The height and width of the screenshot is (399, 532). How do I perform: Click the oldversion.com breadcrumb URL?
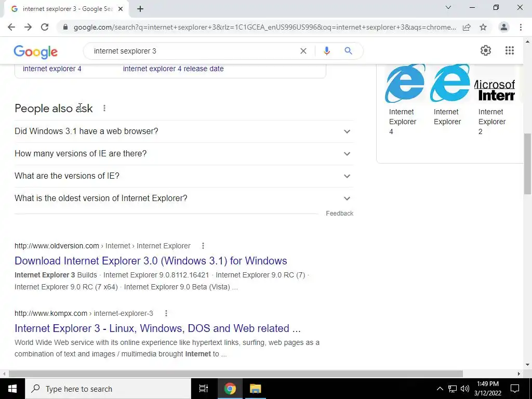[102, 246]
